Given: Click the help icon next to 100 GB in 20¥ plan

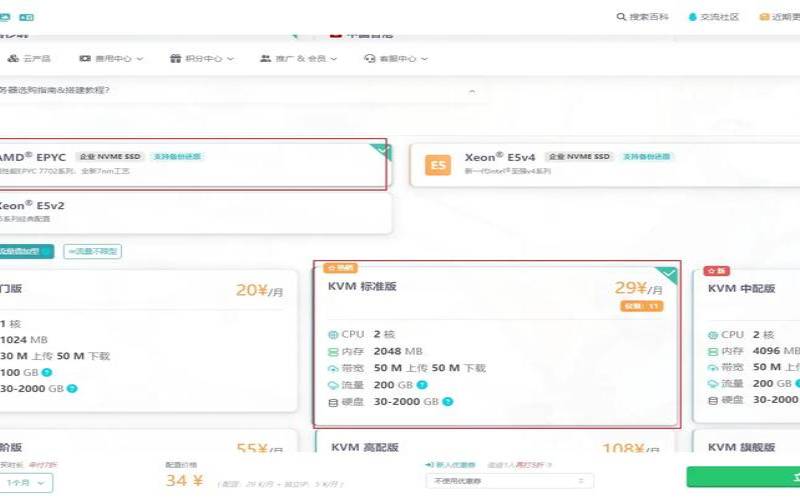Looking at the screenshot, I should point(46,372).
